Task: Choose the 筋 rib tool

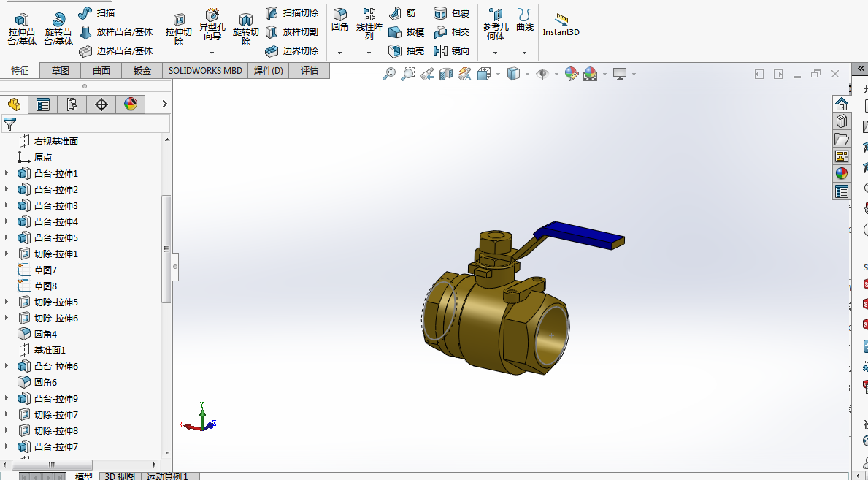Action: [x=402, y=12]
